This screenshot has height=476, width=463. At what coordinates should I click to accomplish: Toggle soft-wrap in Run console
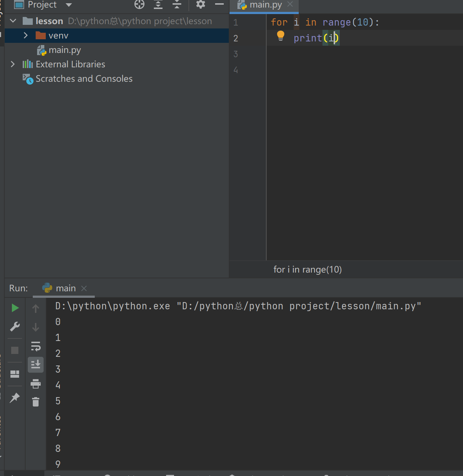[x=36, y=346]
